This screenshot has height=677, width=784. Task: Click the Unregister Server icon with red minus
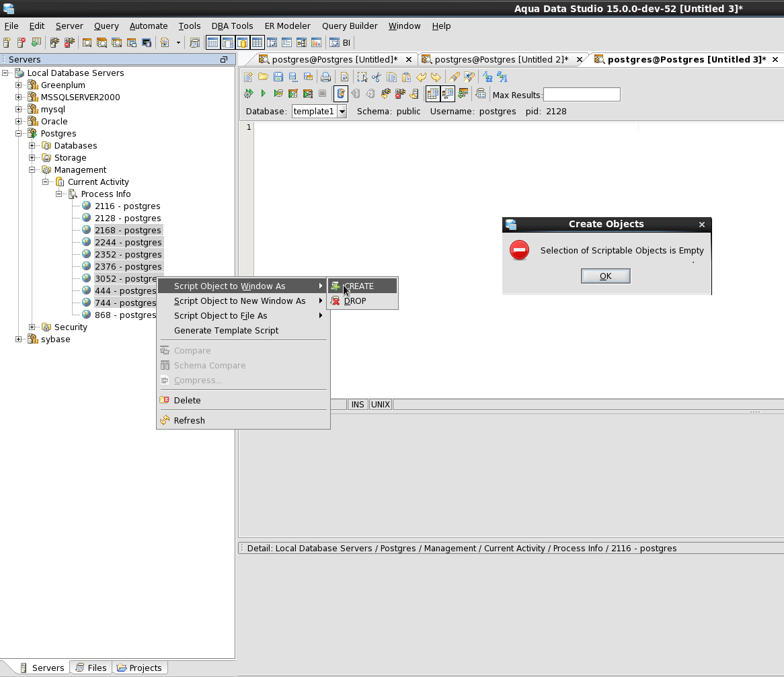22,42
